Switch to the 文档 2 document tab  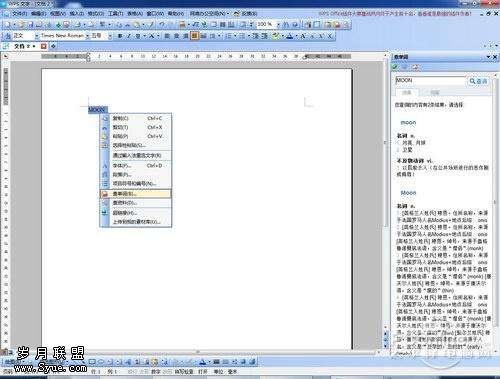22,46
